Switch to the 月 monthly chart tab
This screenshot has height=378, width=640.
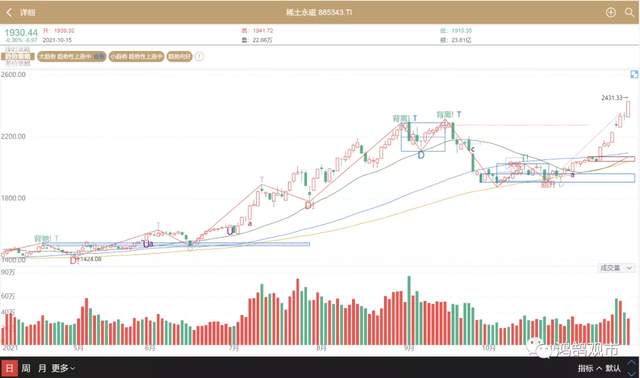[42, 368]
